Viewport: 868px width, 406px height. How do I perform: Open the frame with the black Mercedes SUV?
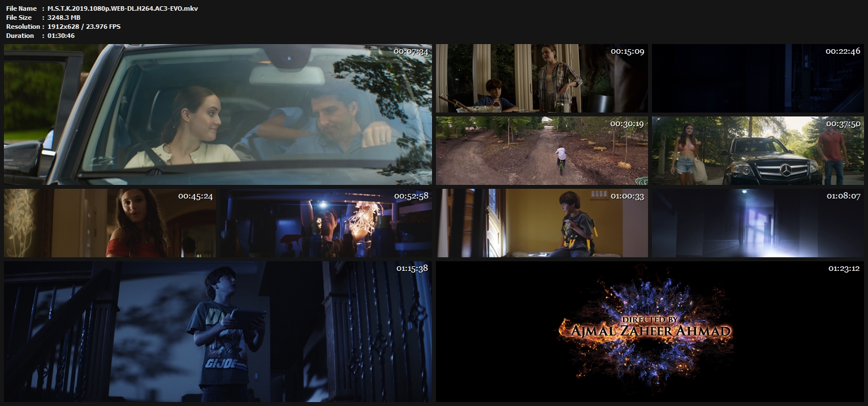pyautogui.click(x=758, y=151)
